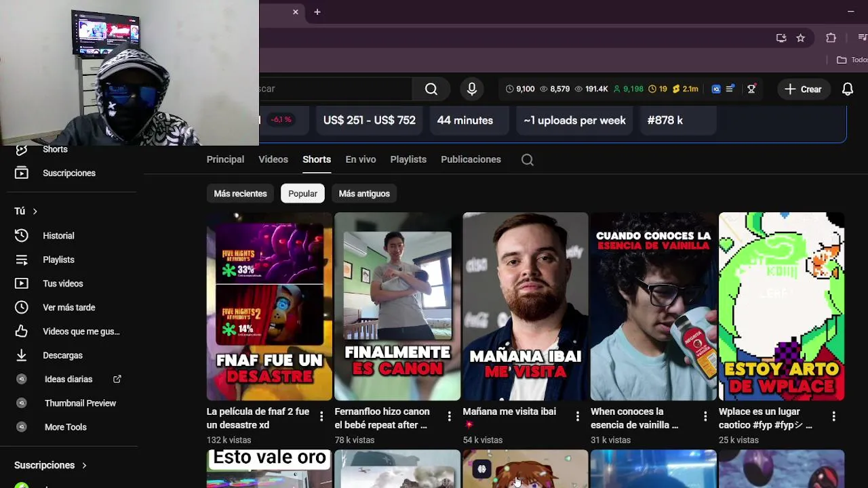Open the Todos bookmarks folder

[x=852, y=60]
